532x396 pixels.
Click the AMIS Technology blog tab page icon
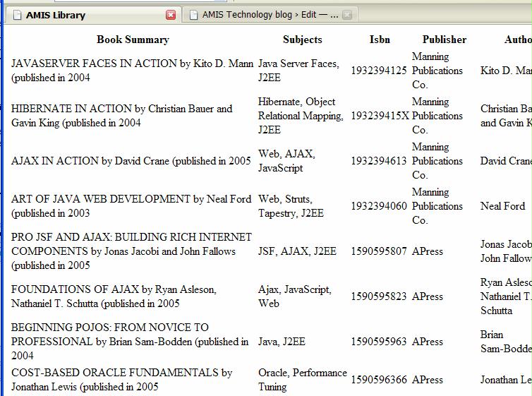click(193, 15)
